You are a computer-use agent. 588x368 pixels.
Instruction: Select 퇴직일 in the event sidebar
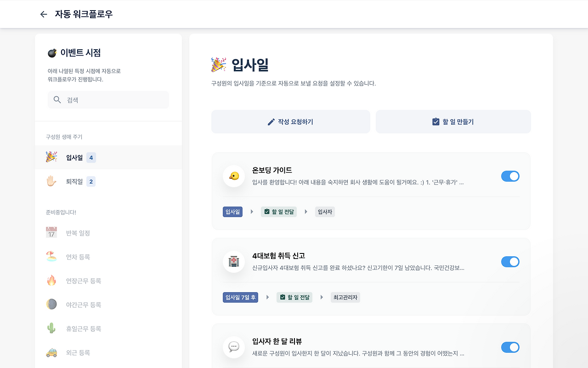coord(108,181)
